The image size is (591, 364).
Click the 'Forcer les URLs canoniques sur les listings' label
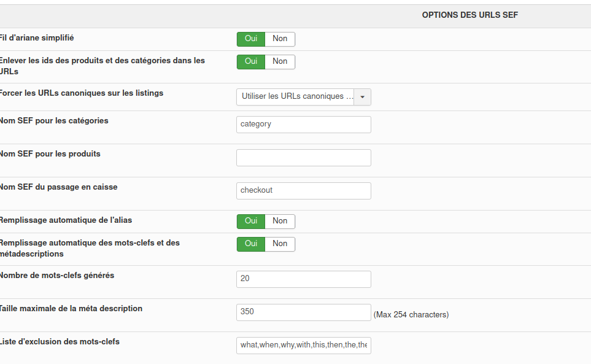coord(81,93)
